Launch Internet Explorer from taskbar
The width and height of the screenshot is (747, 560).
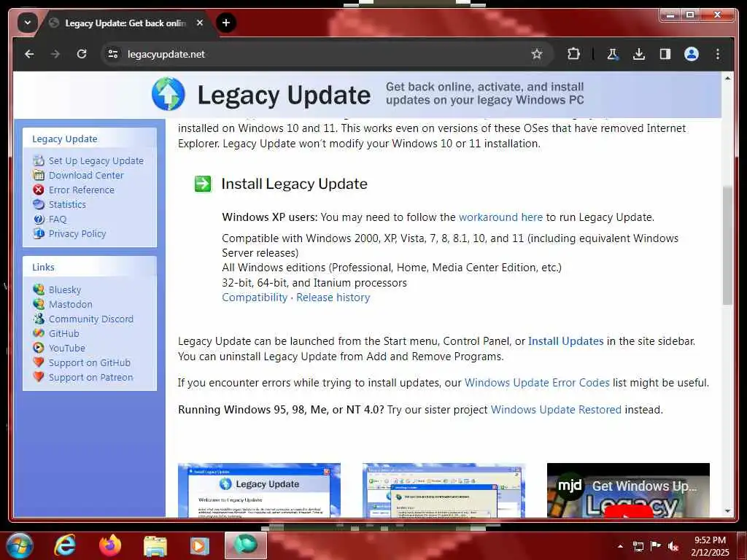click(64, 545)
